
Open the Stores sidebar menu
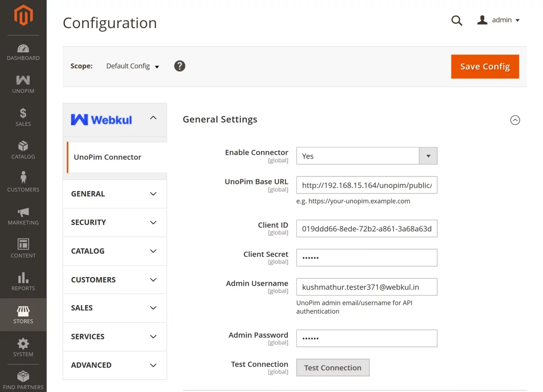pos(23,315)
